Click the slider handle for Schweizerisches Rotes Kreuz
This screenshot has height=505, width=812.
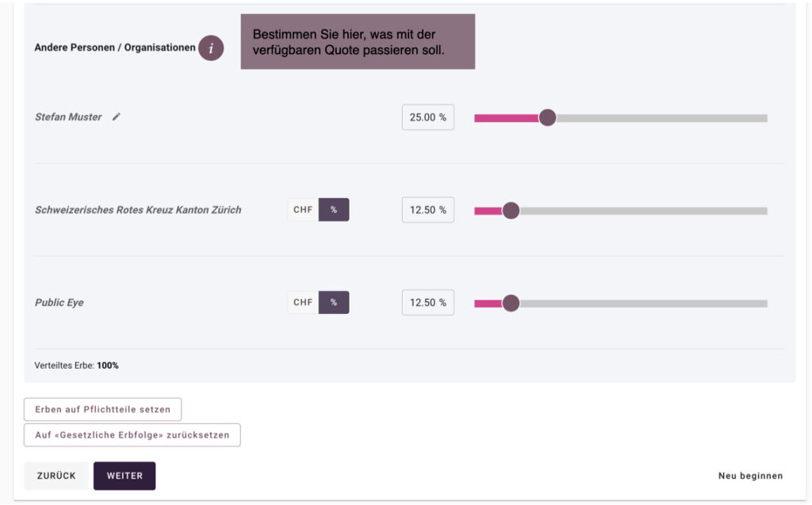511,211
